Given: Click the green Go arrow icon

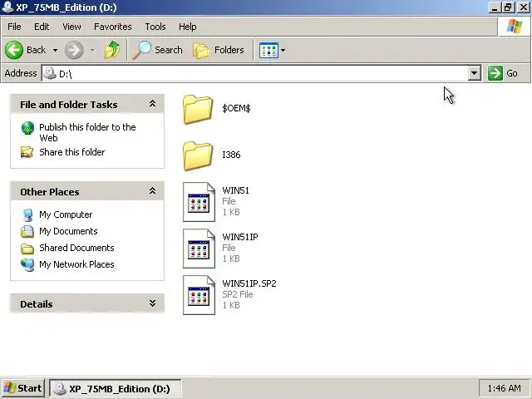Looking at the screenshot, I should 495,73.
